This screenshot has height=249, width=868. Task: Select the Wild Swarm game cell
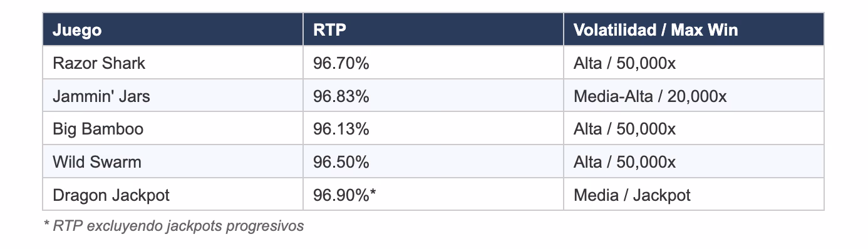173,161
